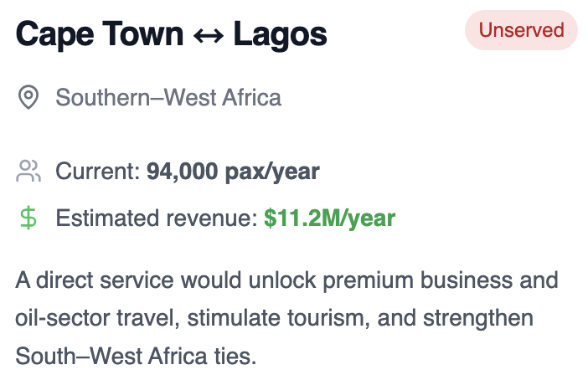Click 'premium business' in the description
588x380 pixels.
pyautogui.click(x=417, y=280)
